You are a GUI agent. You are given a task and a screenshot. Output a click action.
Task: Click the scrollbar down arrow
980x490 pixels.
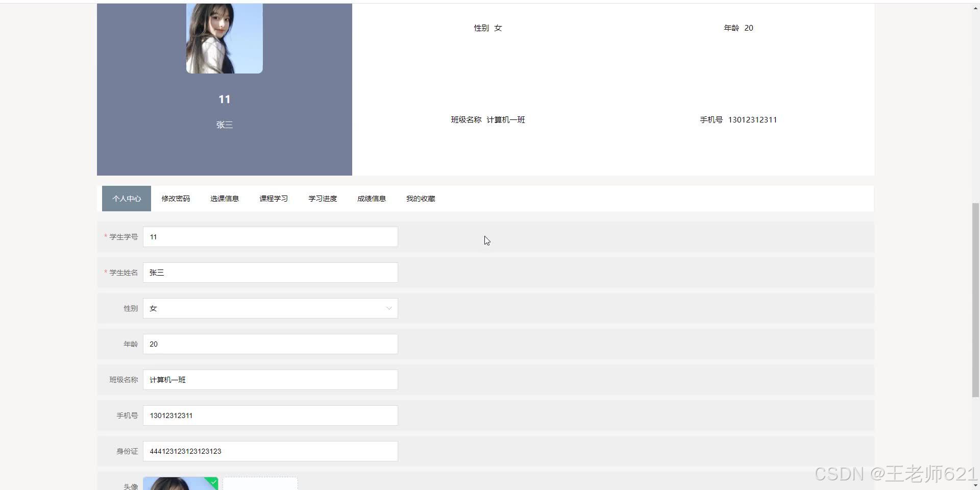tap(975, 485)
